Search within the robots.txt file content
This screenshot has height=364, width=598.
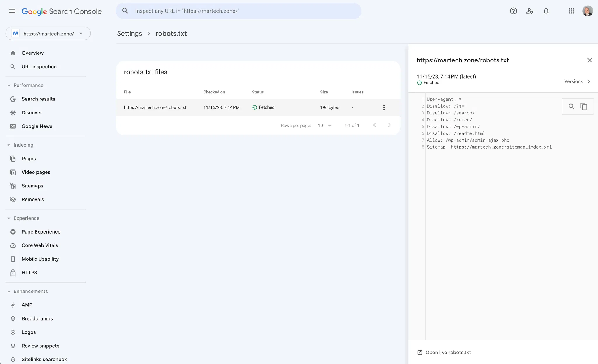coord(571,107)
